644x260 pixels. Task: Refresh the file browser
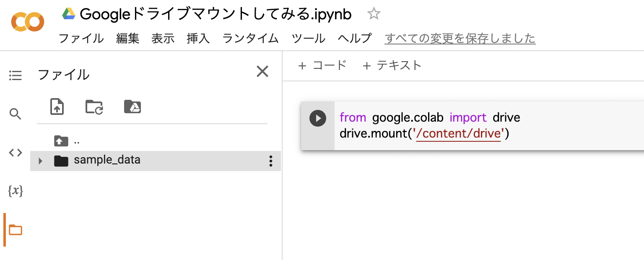(x=94, y=107)
